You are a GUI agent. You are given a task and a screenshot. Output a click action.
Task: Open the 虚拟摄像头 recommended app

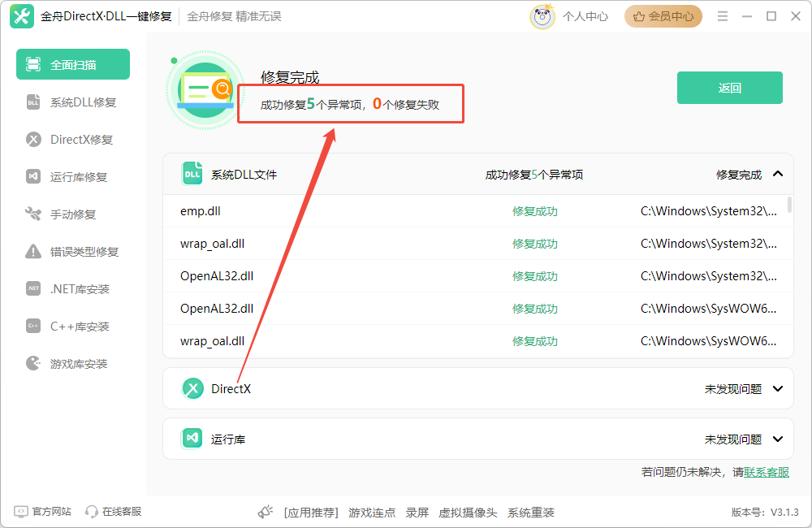tap(468, 513)
